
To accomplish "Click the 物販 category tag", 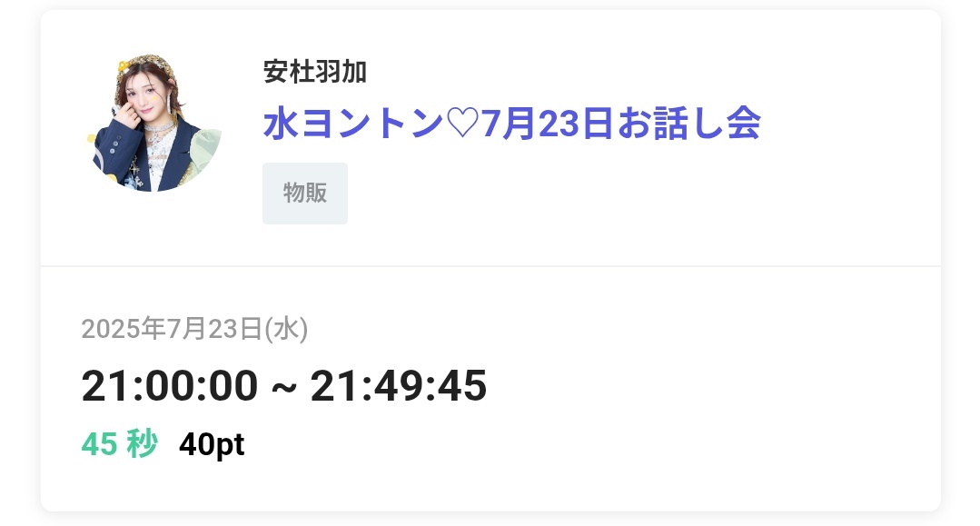I will [305, 194].
